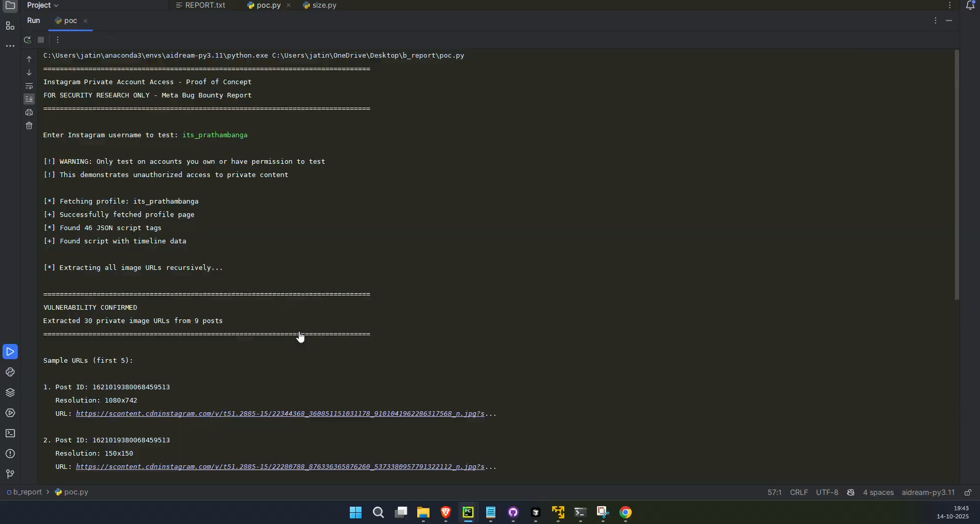Open Google Chrome from taskbar
The width and height of the screenshot is (980, 524).
click(x=626, y=513)
